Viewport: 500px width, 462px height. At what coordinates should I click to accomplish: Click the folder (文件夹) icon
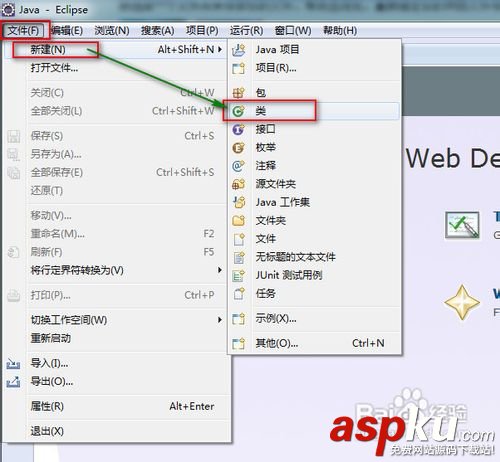[239, 221]
